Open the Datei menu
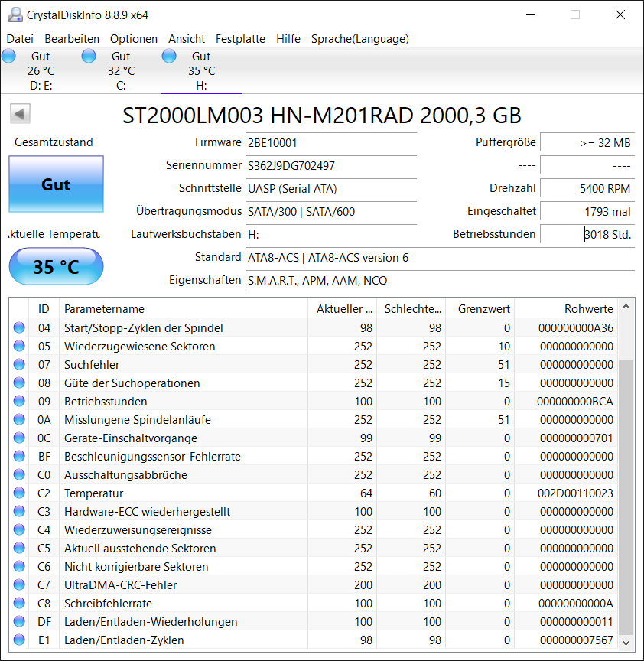The height and width of the screenshot is (661, 644). coord(20,39)
